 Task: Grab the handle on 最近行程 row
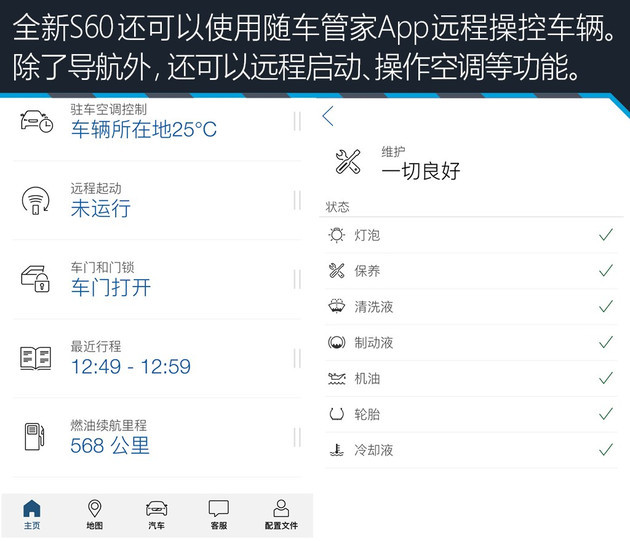tap(297, 359)
